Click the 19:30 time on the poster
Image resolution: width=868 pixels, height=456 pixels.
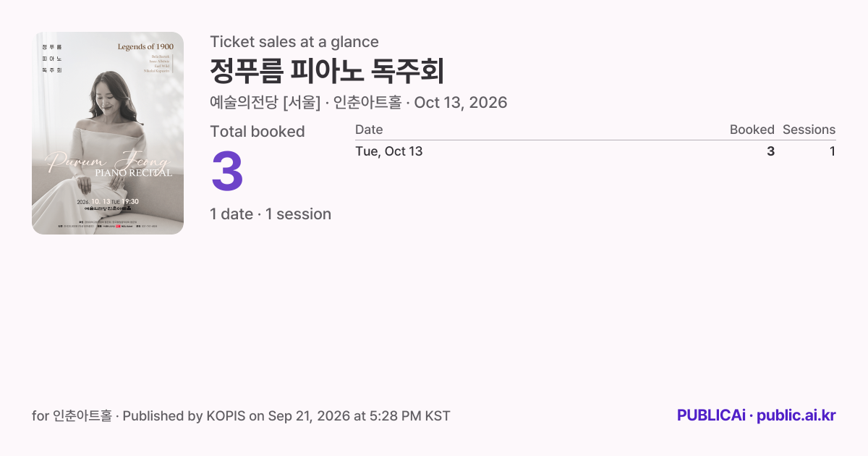[x=130, y=201]
